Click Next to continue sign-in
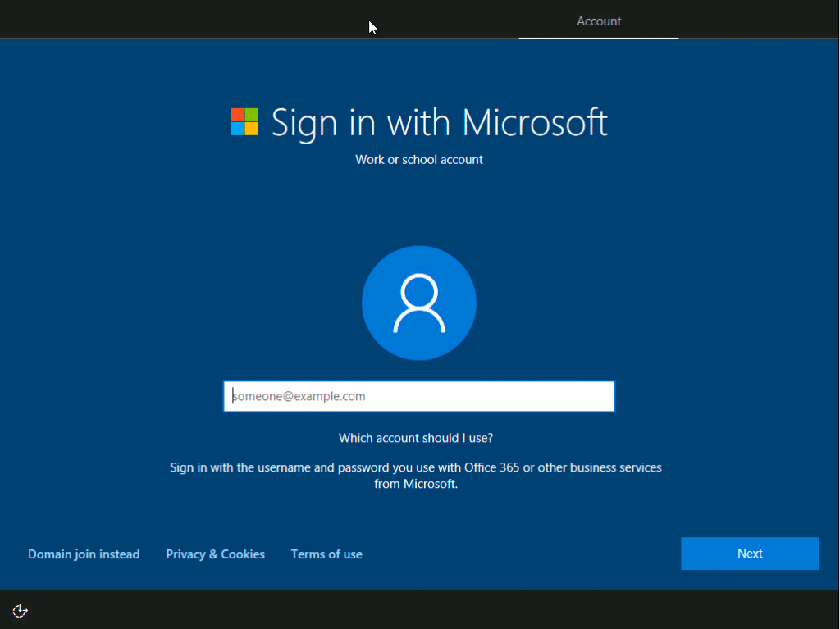This screenshot has width=840, height=629. [749, 554]
